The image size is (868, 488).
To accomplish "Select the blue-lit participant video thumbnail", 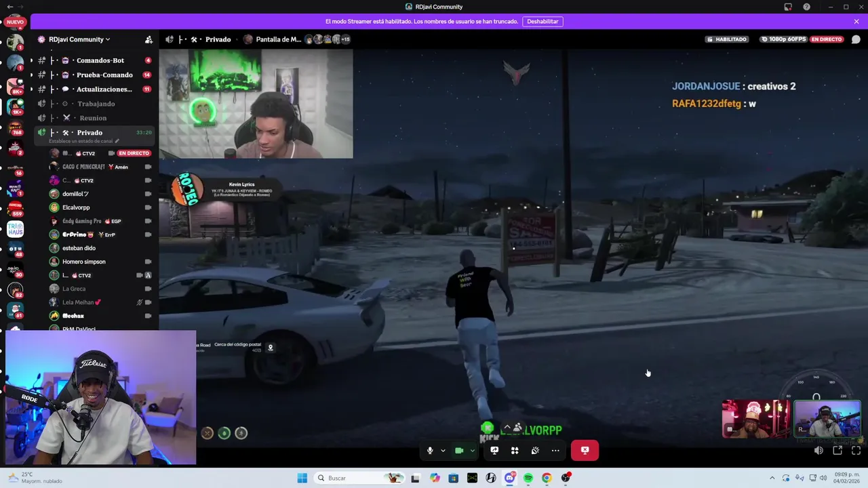I will (827, 419).
